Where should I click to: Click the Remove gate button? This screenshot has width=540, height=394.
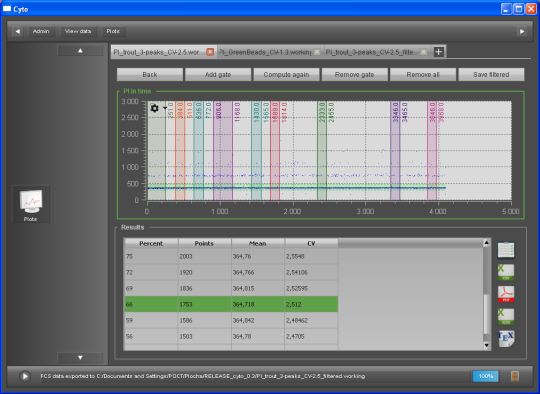(x=354, y=74)
